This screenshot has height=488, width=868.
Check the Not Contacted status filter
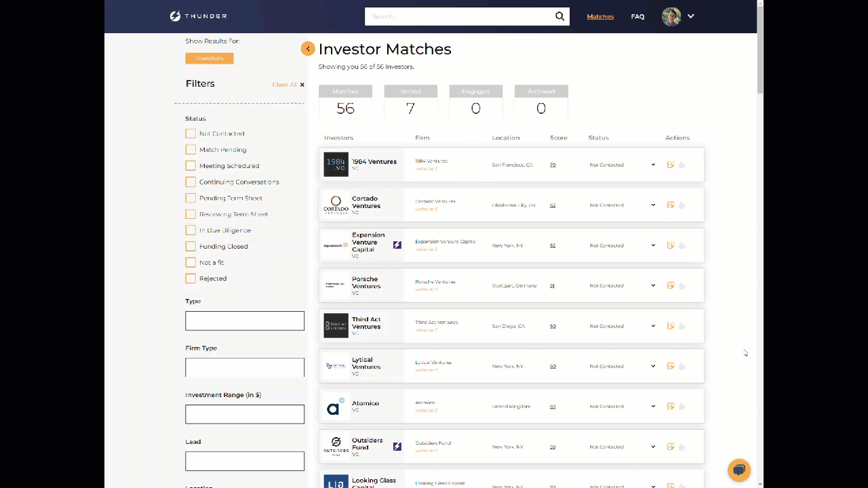[191, 134]
